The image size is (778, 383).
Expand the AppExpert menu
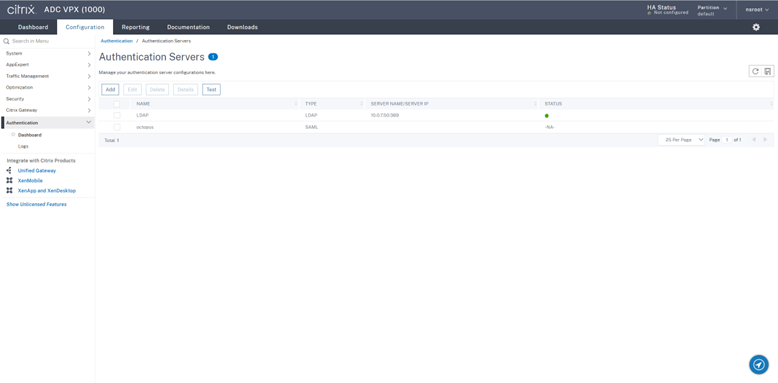tap(47, 64)
